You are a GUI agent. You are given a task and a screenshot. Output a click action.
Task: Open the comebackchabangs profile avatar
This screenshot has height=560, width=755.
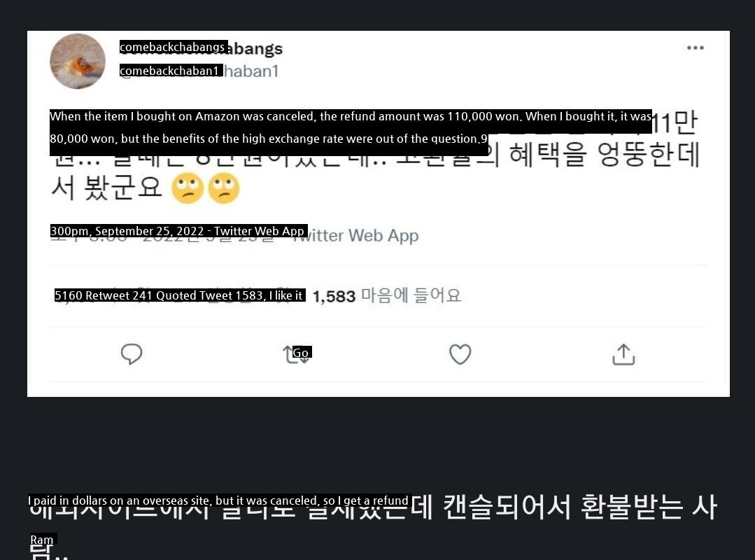pos(78,61)
